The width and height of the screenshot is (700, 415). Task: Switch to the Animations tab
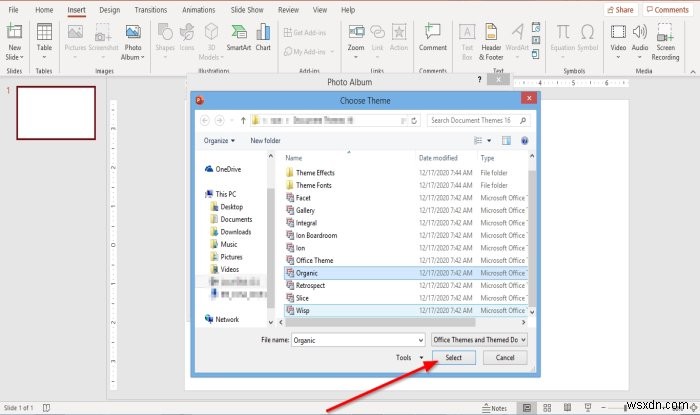click(x=198, y=9)
